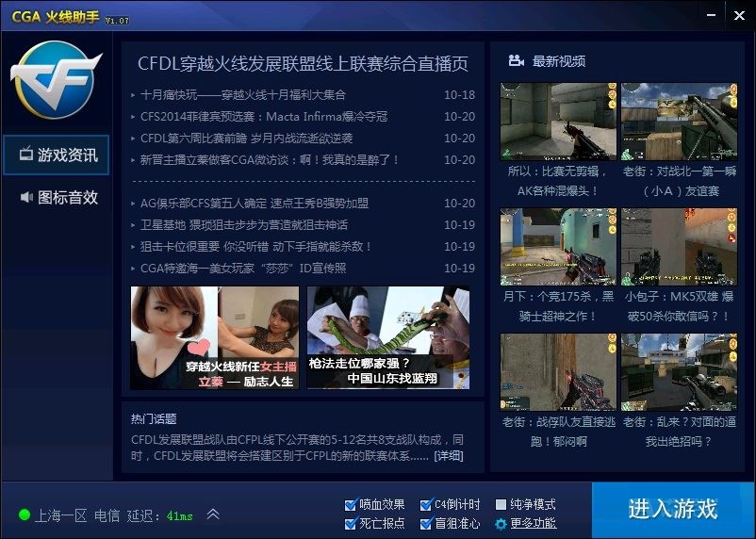Click the 枪法走位哪家强 banner image

pyautogui.click(x=388, y=338)
